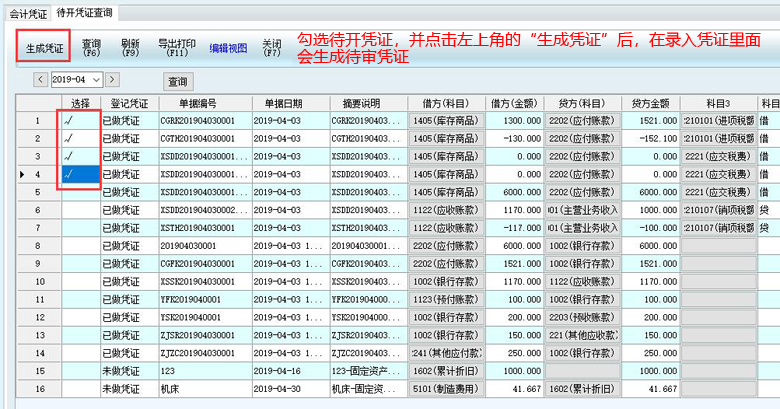The width and height of the screenshot is (780, 409).
Task: Go to the previous month using the left arrow
Action: (41, 79)
